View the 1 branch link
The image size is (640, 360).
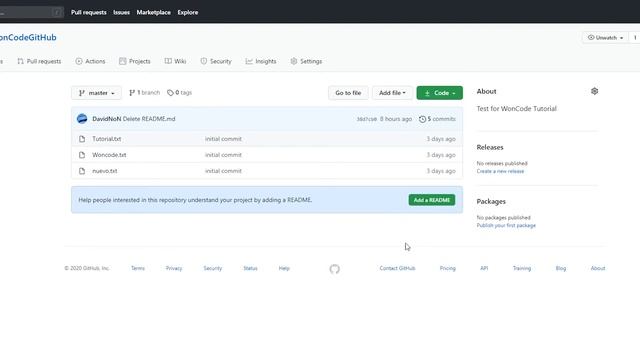144,93
